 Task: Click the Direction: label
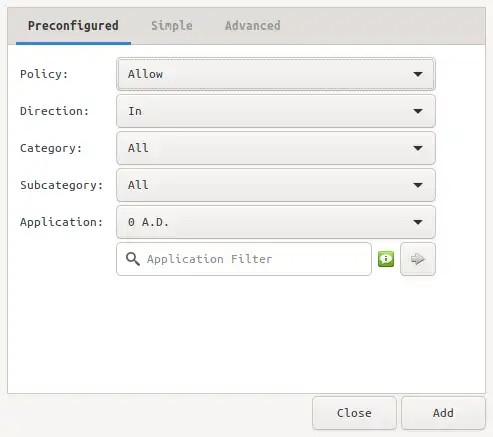[x=54, y=111]
